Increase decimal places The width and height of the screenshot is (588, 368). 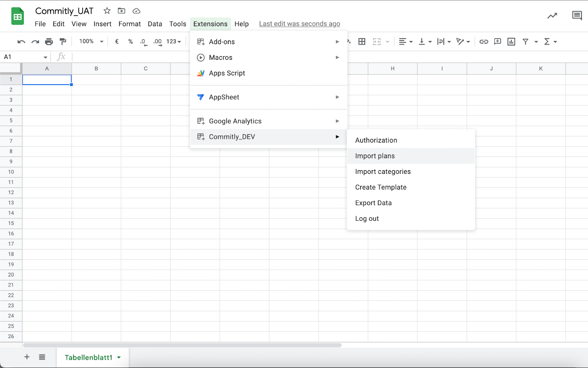pos(158,42)
